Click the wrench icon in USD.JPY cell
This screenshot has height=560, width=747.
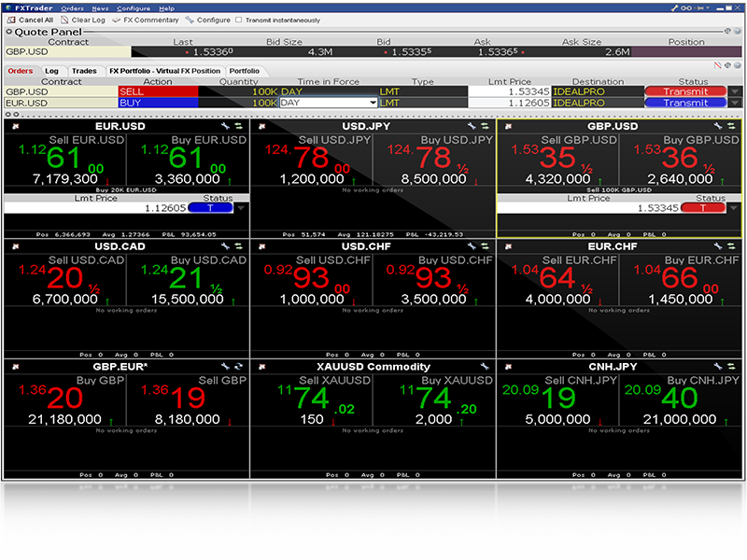[x=472, y=126]
